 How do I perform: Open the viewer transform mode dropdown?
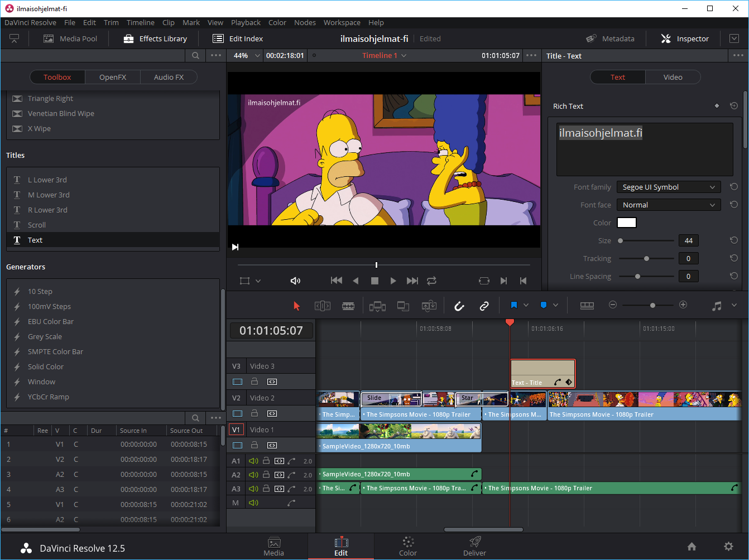coord(258,281)
